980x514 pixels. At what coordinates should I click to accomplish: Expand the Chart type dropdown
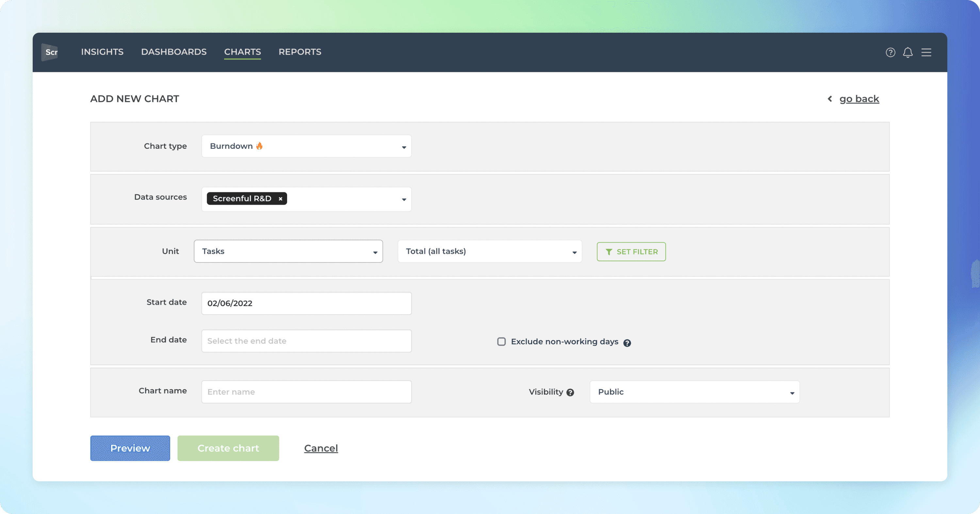point(306,146)
